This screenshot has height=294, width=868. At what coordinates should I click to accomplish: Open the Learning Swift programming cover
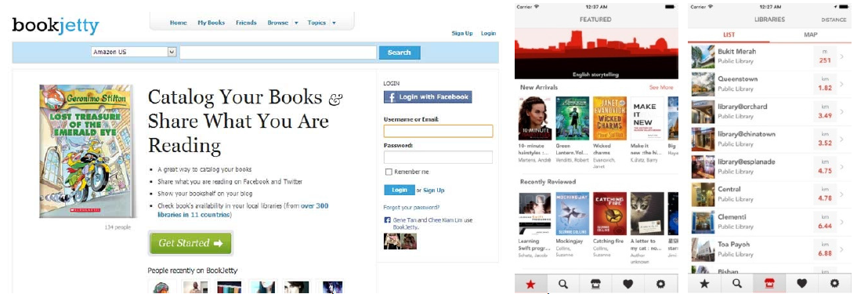point(535,214)
